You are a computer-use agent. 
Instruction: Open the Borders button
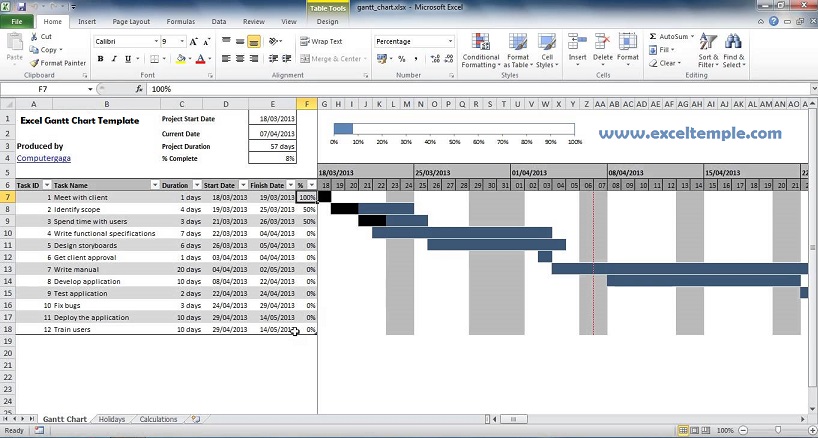[x=154, y=59]
